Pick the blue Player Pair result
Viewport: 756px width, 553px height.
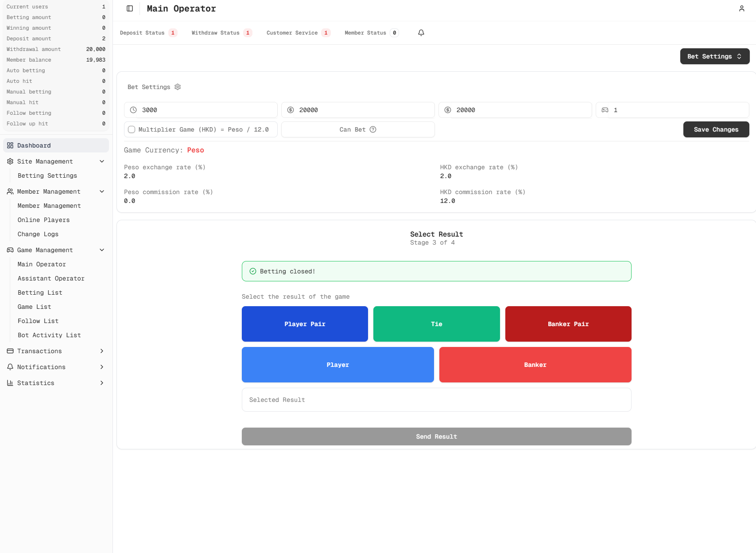click(x=305, y=324)
